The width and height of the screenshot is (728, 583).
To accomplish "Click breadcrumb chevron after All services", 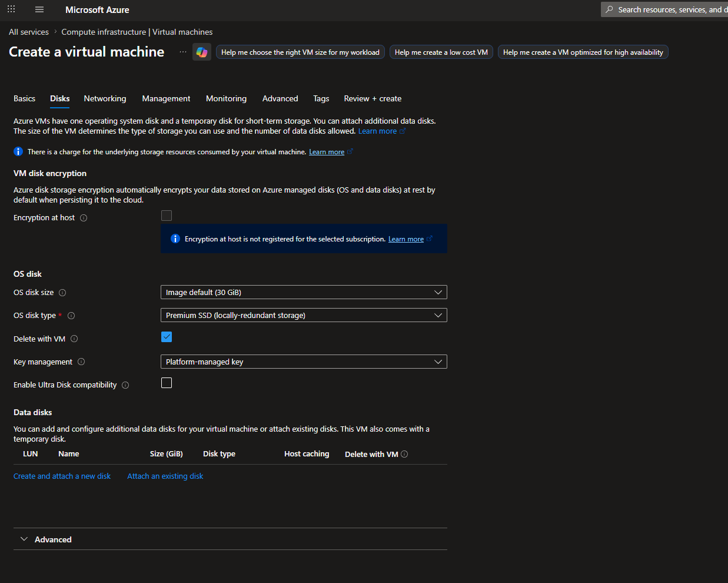I will (55, 32).
